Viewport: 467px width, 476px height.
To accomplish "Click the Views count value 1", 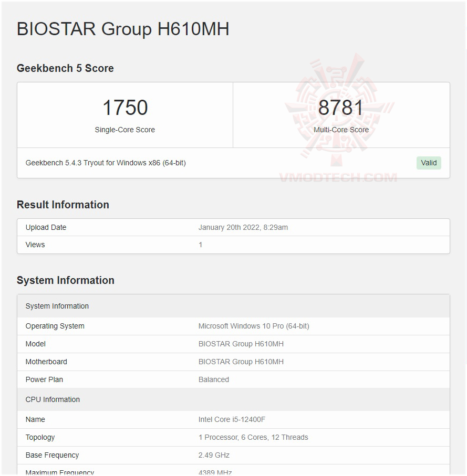I will point(200,245).
